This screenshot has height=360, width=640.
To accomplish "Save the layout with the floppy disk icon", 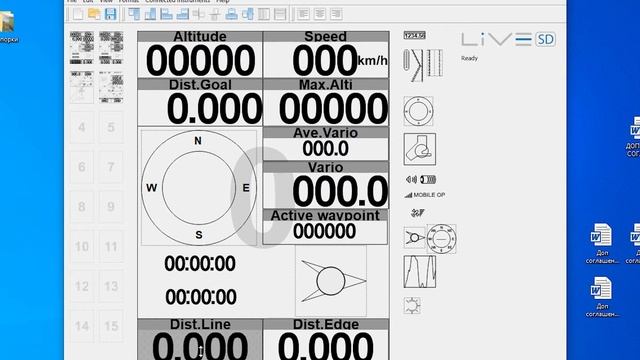I will 110,14.
